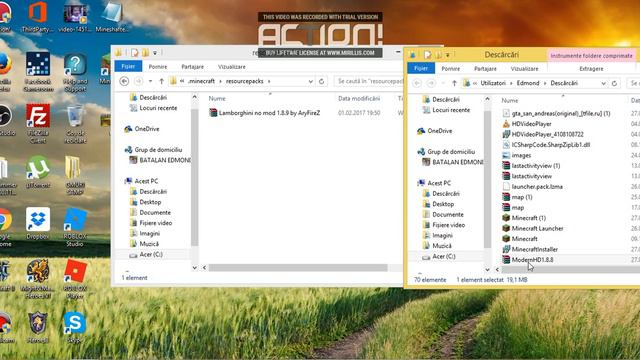Click Edmond in the address breadcrumb
Screen dimensions: 640x360
pyautogui.click(x=528, y=83)
